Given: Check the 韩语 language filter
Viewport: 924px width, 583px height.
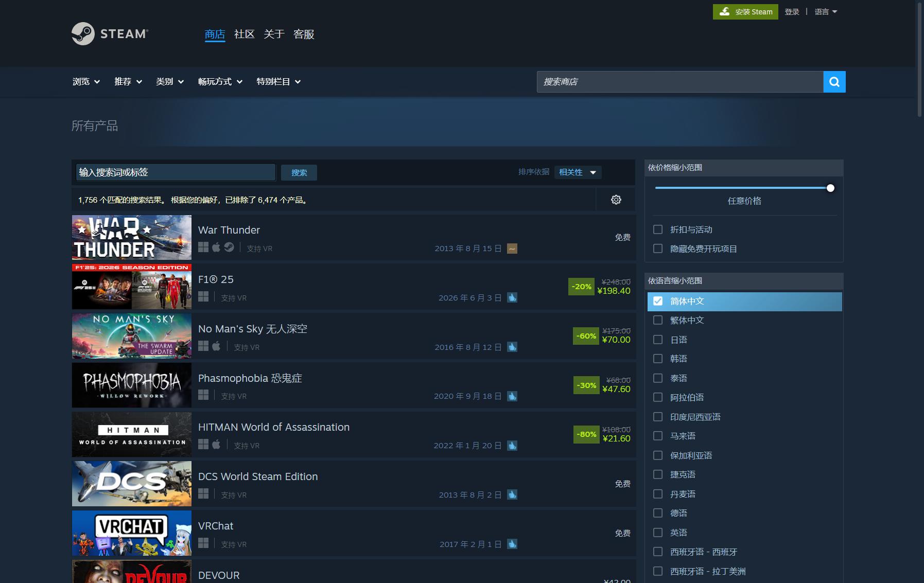Looking at the screenshot, I should (x=657, y=359).
